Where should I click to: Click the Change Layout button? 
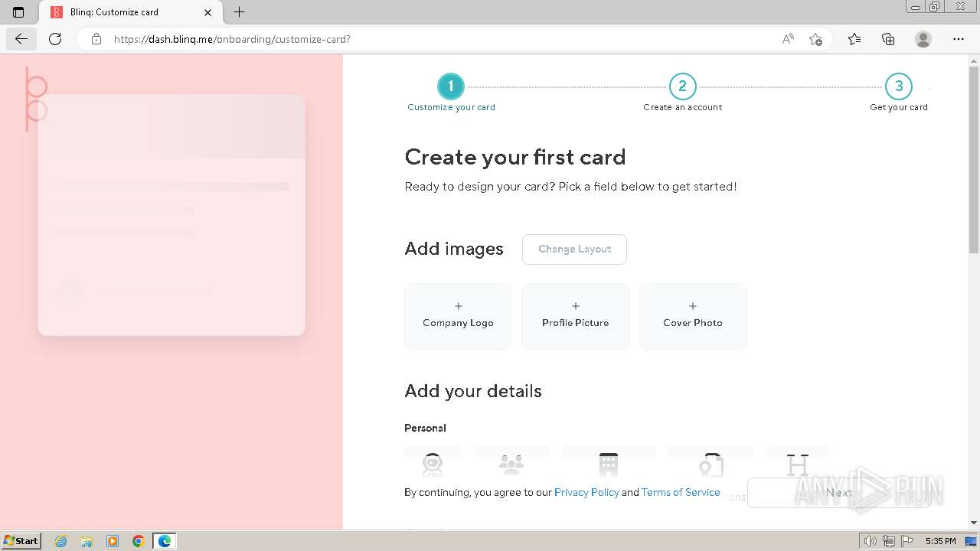pos(574,249)
